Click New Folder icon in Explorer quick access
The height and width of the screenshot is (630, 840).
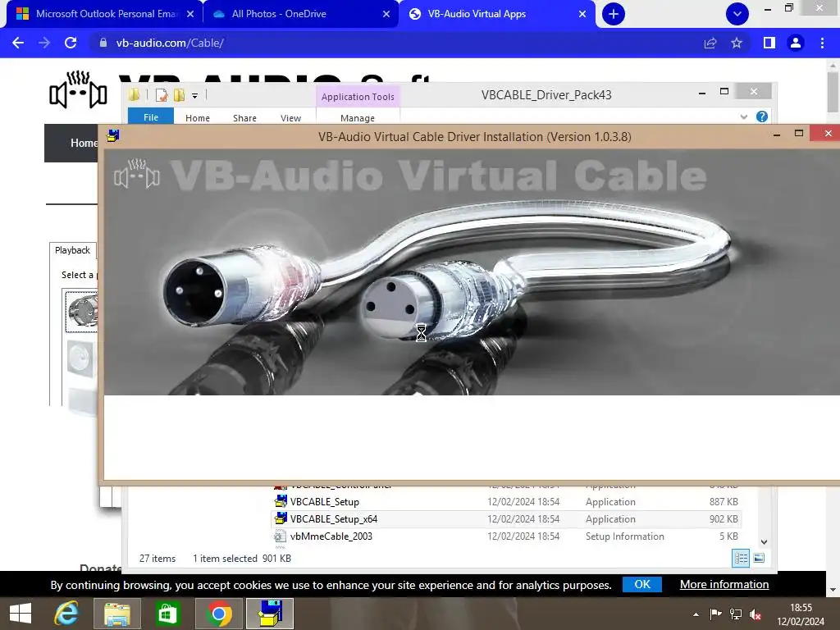click(179, 95)
